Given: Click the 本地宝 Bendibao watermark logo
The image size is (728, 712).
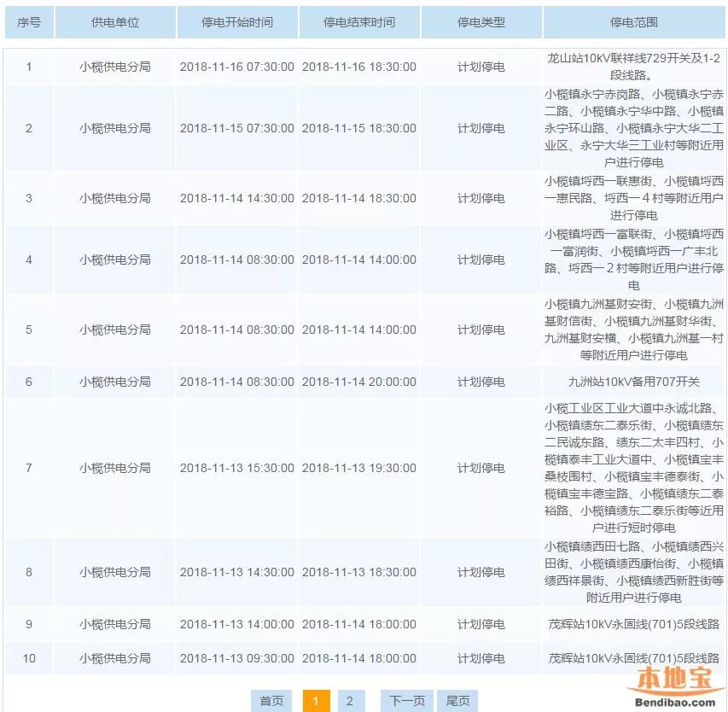Looking at the screenshot, I should tap(674, 688).
